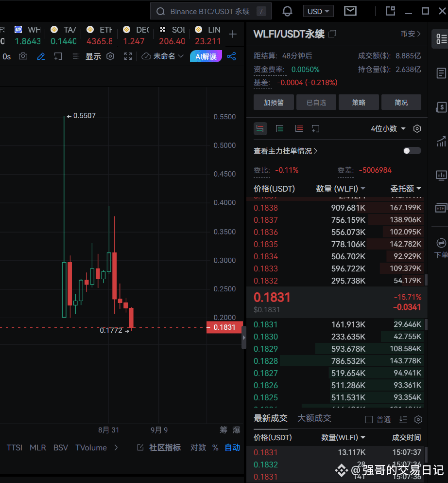
Task: Open the document icon in right sidebar
Action: (x=441, y=73)
